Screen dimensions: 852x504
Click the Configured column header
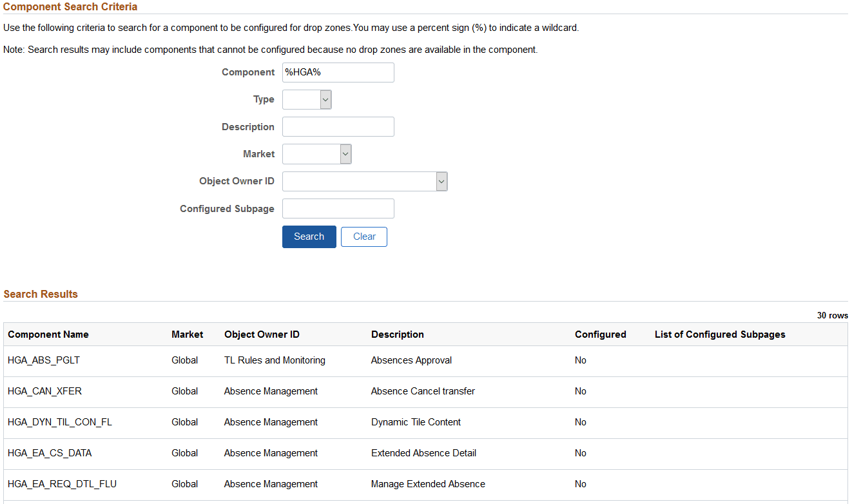[600, 334]
